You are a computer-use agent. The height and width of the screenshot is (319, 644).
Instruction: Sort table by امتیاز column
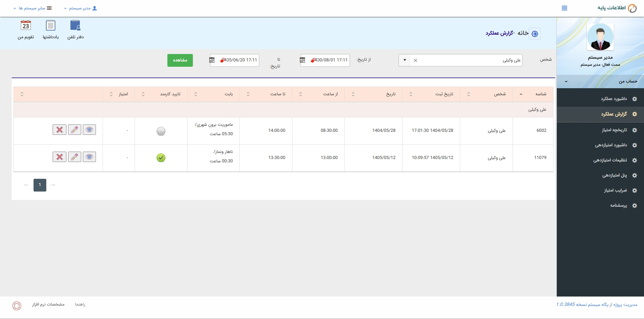[119, 94]
